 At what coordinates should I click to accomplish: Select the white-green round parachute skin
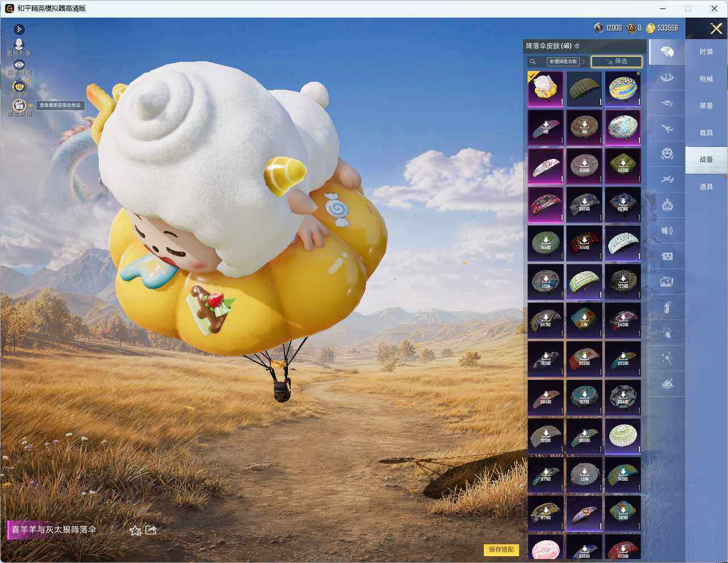[x=623, y=436]
